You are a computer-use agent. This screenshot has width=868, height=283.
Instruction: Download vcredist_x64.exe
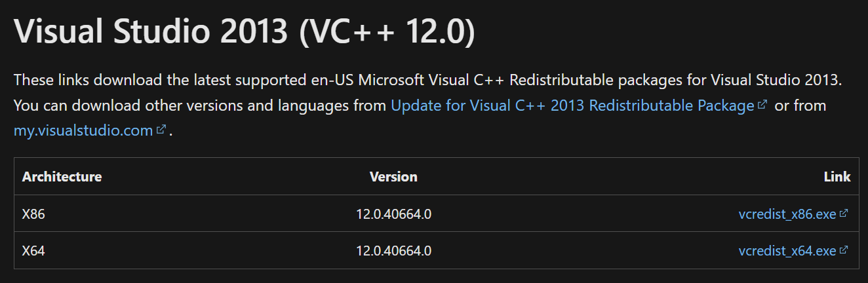(x=787, y=251)
